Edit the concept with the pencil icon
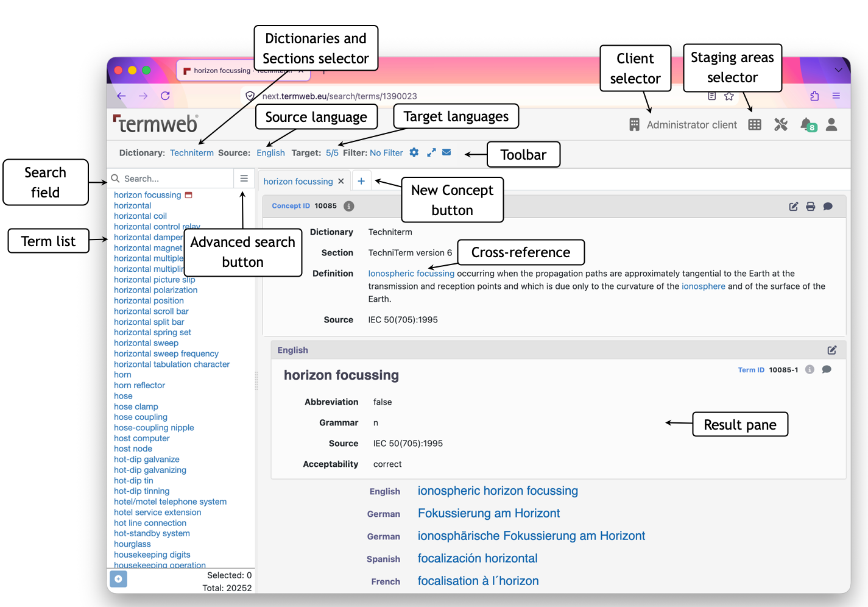The image size is (868, 607). [794, 207]
